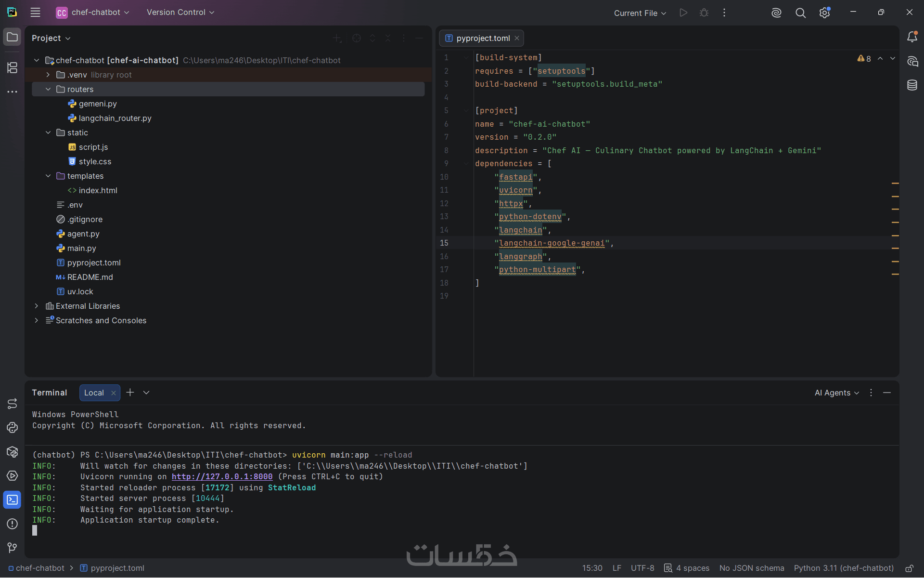
Task: Open the Problems tool window
Action: tap(12, 524)
